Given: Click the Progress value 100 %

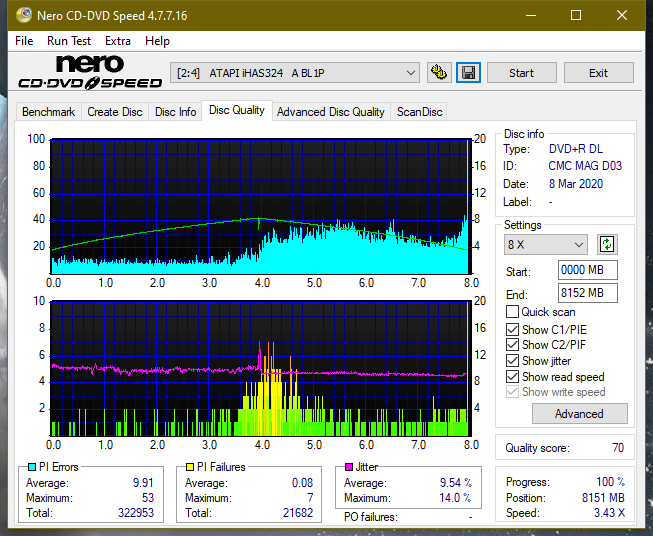Looking at the screenshot, I should pos(611,482).
